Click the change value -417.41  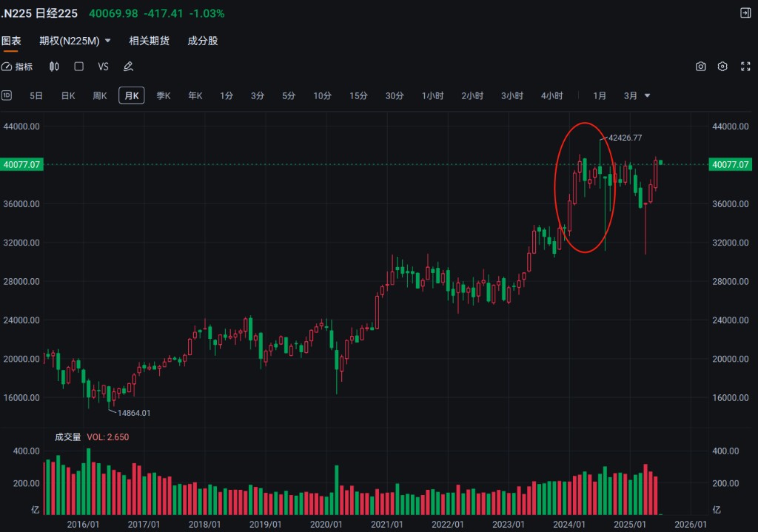pyautogui.click(x=164, y=13)
